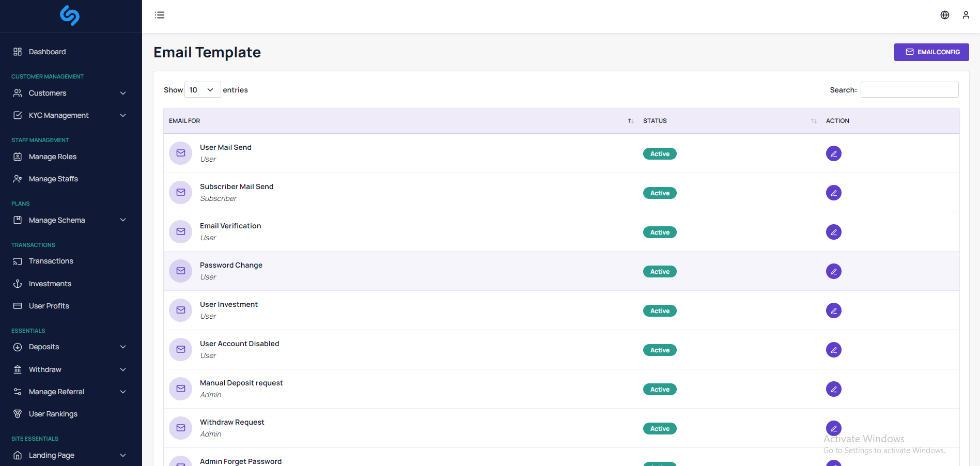Expand the Deposits sidebar menu
980x466 pixels.
click(70, 347)
